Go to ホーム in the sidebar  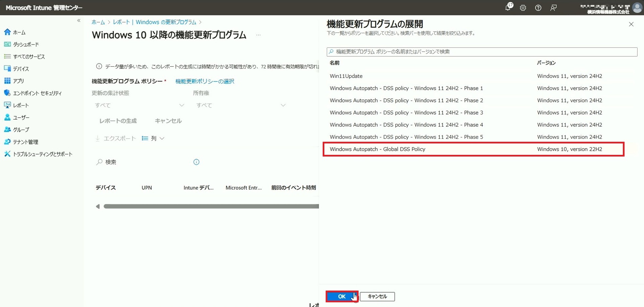(x=19, y=32)
